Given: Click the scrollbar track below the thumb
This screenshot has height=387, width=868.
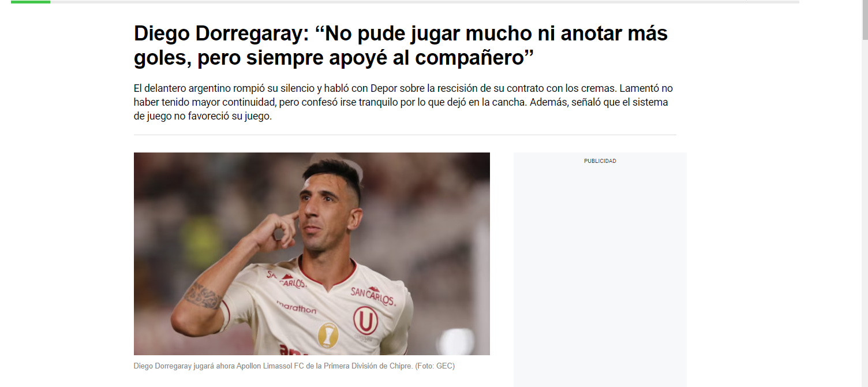Looking at the screenshot, I should (865, 214).
